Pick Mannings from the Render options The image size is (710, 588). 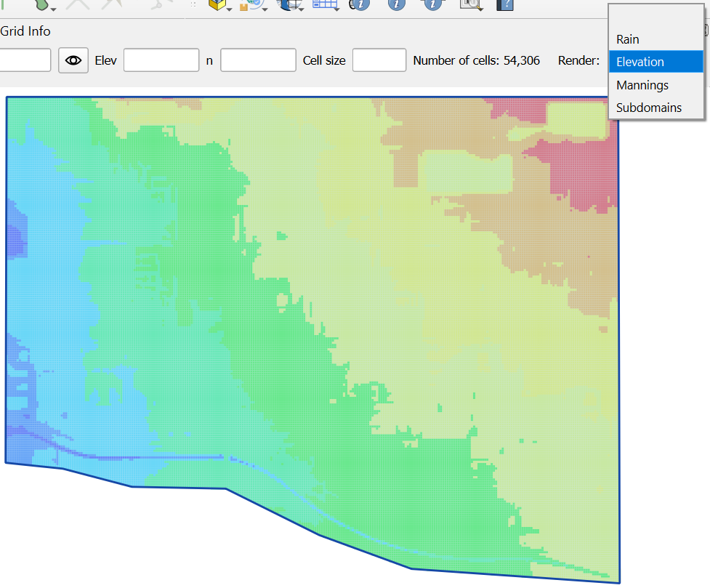(x=642, y=85)
